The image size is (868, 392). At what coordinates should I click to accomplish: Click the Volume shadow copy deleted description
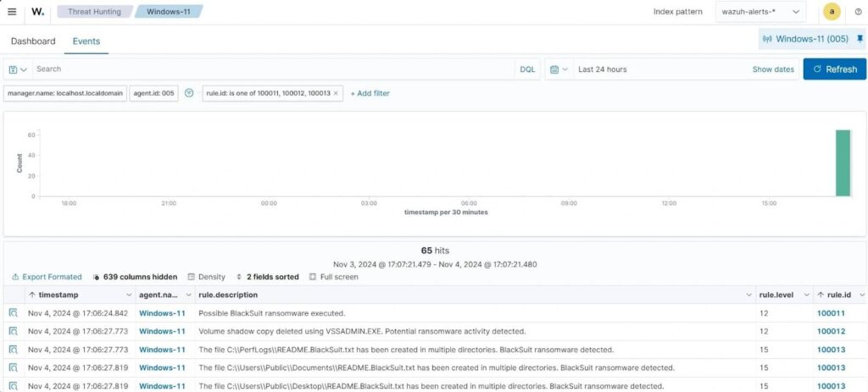[x=362, y=331]
